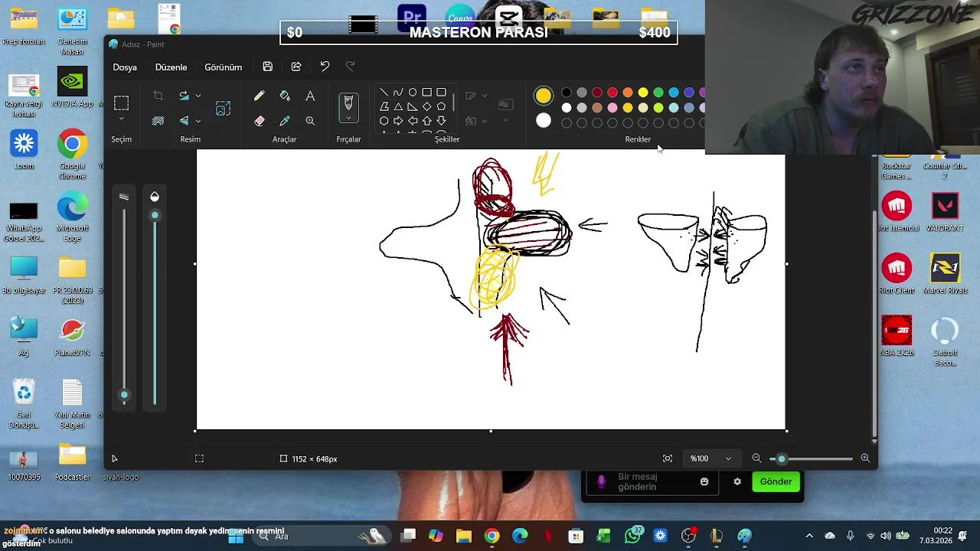Select the Fill bucket tool

tap(285, 96)
